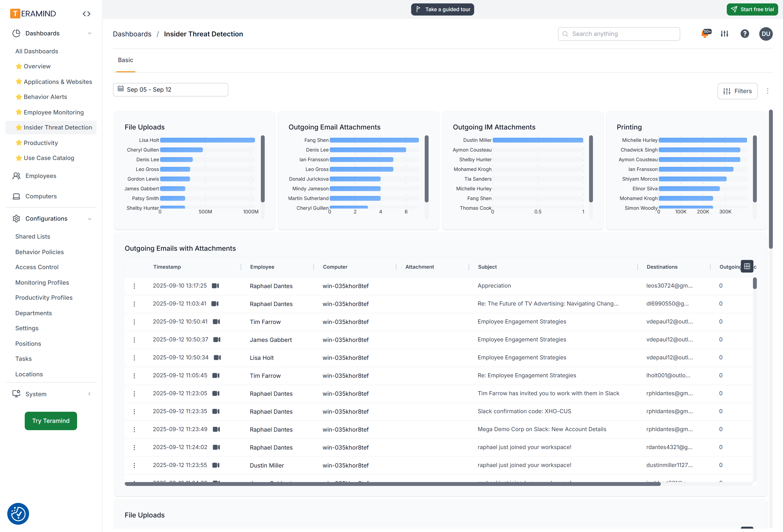Screen dimensions: 783x532
Task: Open row menu for the Appreciation email
Action: pyautogui.click(x=134, y=286)
